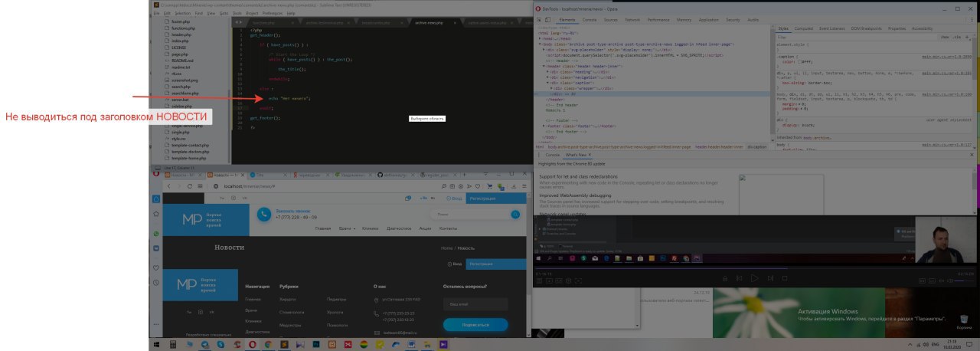Switch to the Computed styles tab
The width and height of the screenshot is (980, 351).
(803, 28)
